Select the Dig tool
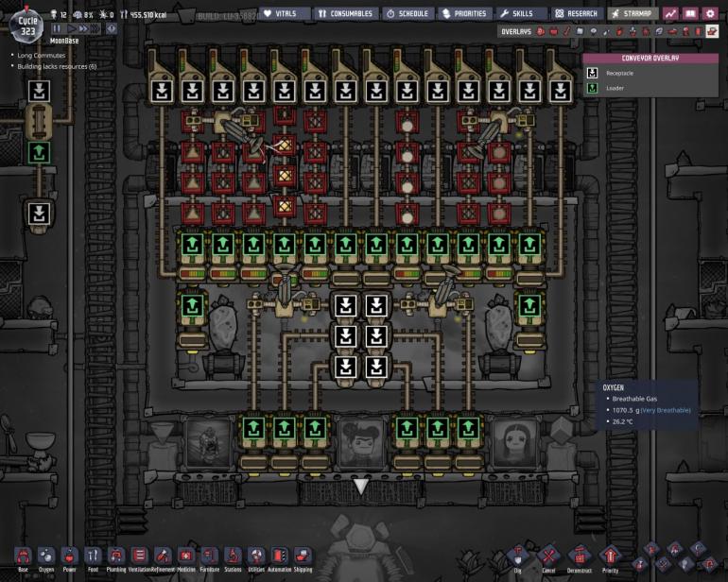Image resolution: width=728 pixels, height=582 pixels. click(518, 557)
